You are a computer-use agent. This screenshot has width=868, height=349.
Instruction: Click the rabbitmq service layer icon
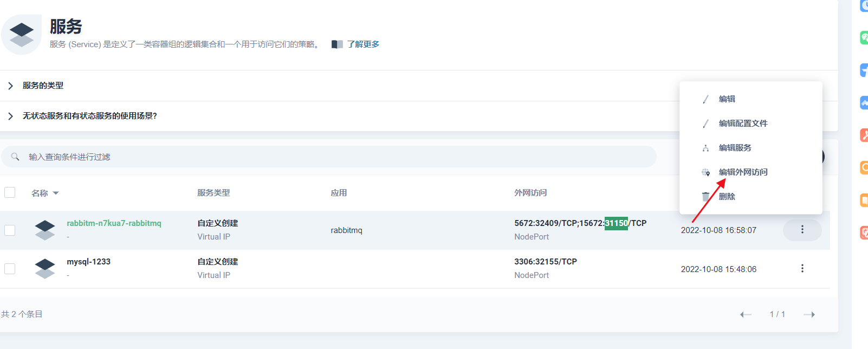click(x=44, y=230)
